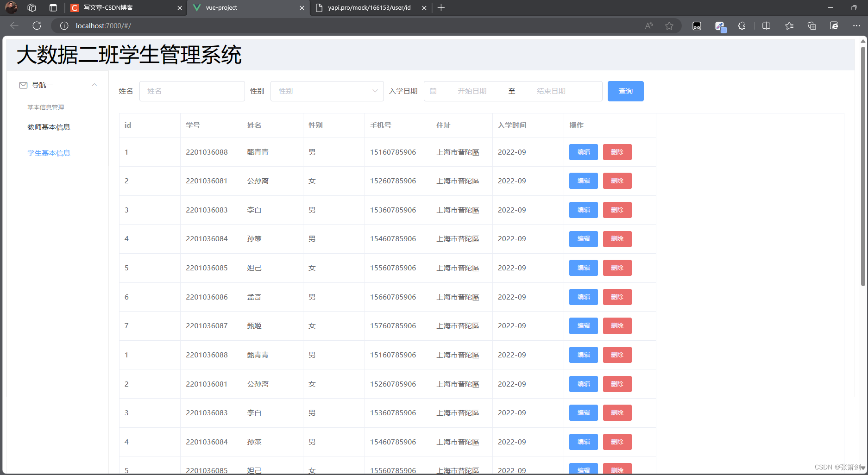The image size is (868, 475).
Task: Open browser extensions puzzle icon
Action: [x=742, y=26]
